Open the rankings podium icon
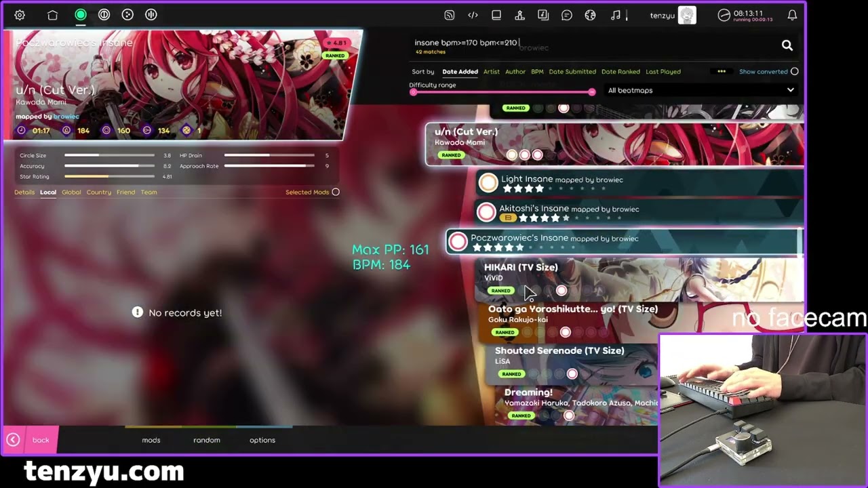Viewport: 868px width, 488px height. [519, 15]
